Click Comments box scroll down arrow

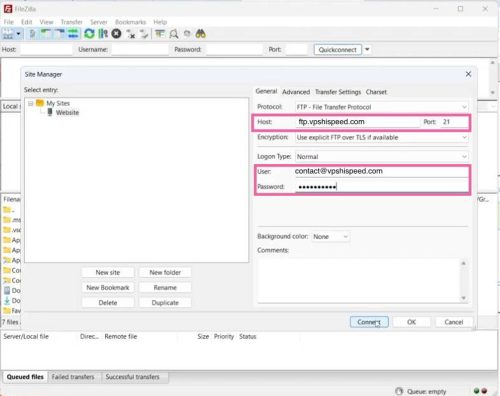464,298
